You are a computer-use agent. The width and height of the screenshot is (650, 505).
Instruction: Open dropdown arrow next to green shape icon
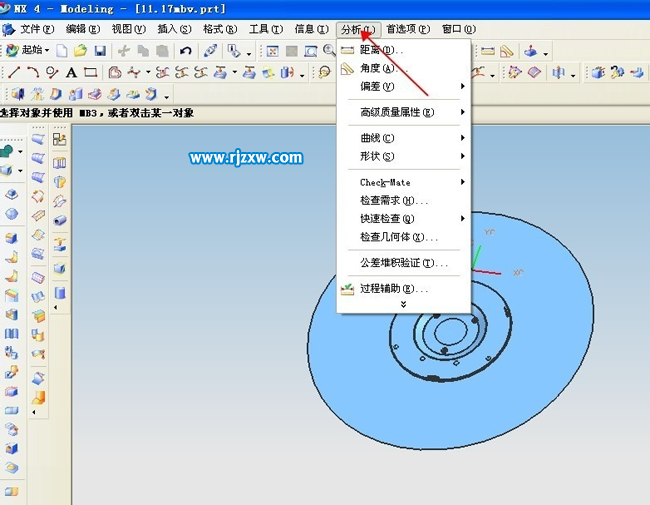(x=20, y=151)
